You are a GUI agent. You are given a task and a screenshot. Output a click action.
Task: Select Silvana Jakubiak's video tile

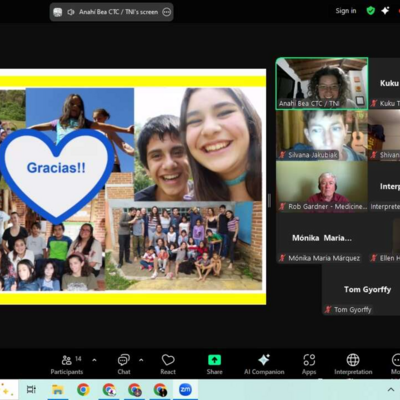[x=322, y=135]
